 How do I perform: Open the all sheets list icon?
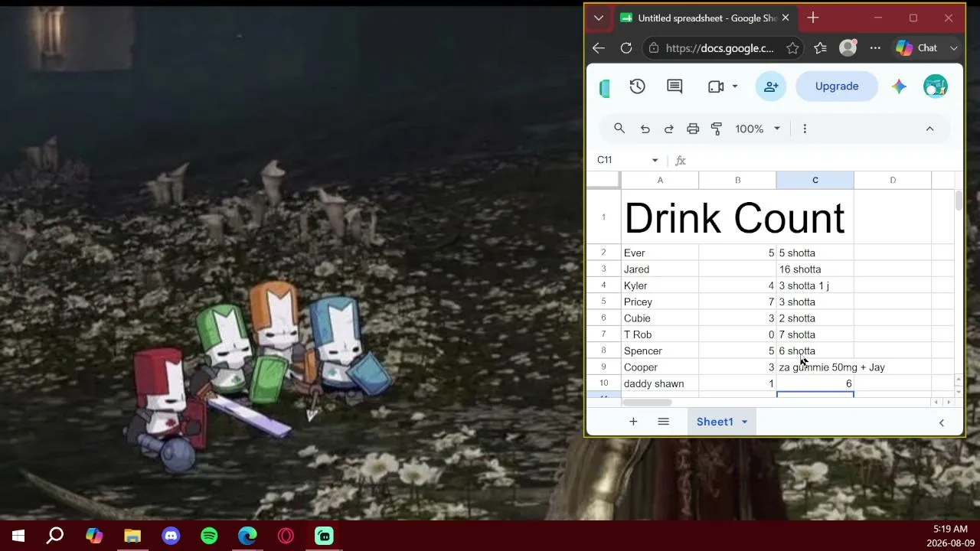click(663, 422)
